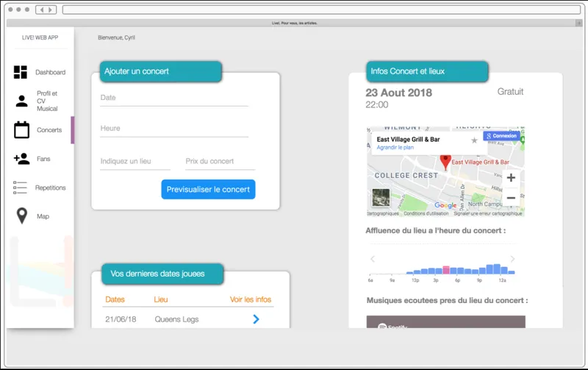Open the Fans section
This screenshot has width=588, height=370.
[x=43, y=159]
